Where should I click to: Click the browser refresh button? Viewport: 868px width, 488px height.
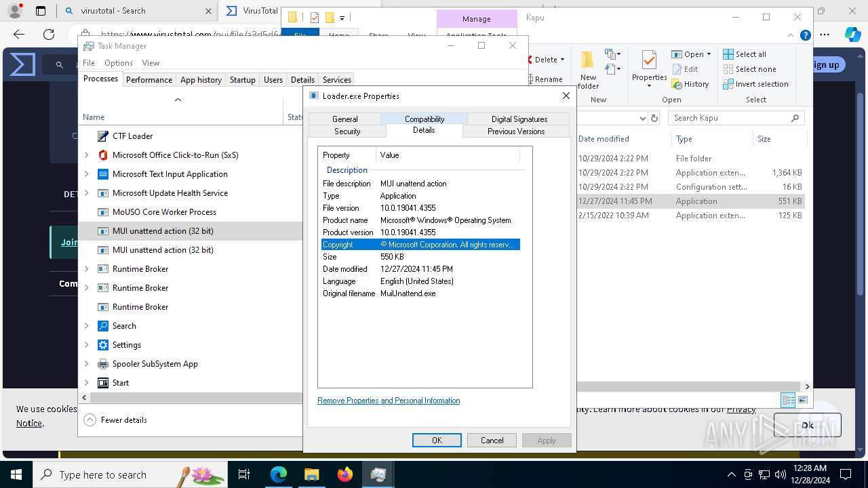pyautogui.click(x=49, y=34)
